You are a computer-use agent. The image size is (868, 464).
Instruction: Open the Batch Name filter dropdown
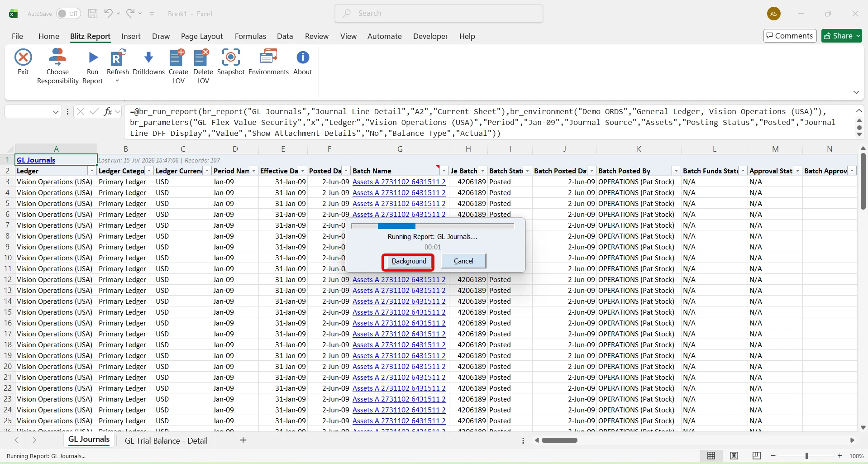pyautogui.click(x=444, y=171)
